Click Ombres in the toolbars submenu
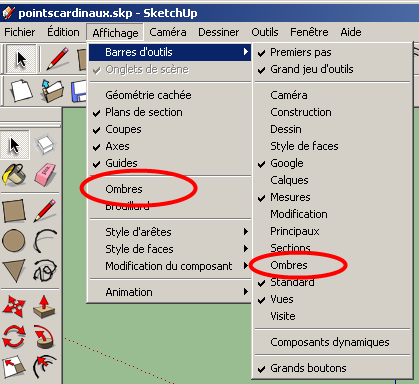This screenshot has height=384, width=419. (x=289, y=265)
